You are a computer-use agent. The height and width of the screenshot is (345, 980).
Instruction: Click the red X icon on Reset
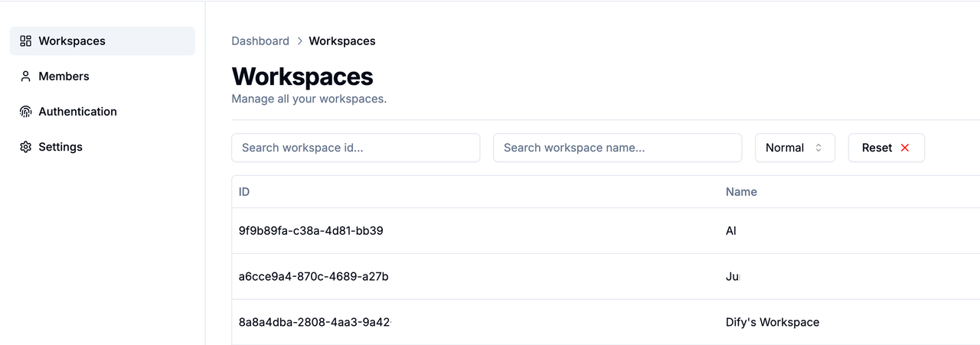pos(905,148)
